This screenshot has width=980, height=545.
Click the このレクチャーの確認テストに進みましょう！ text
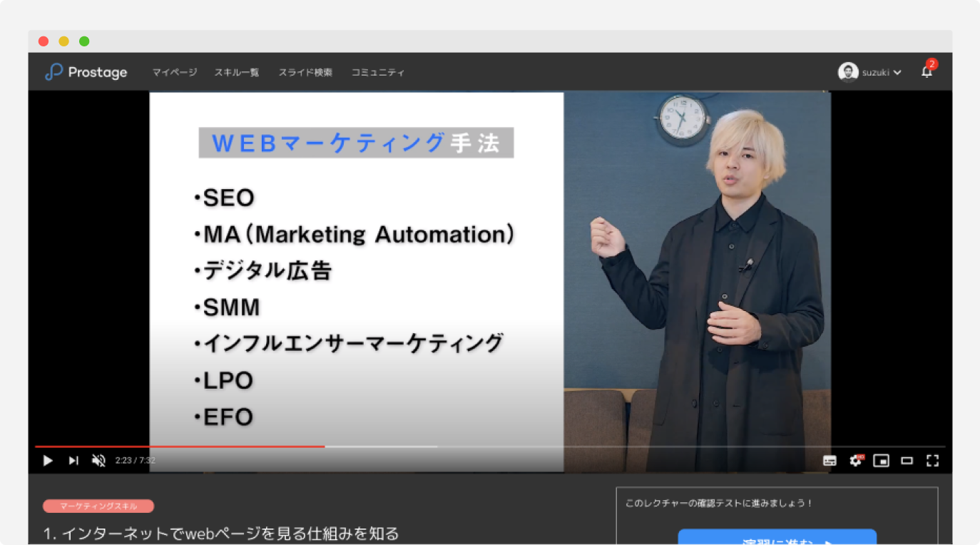[719, 503]
